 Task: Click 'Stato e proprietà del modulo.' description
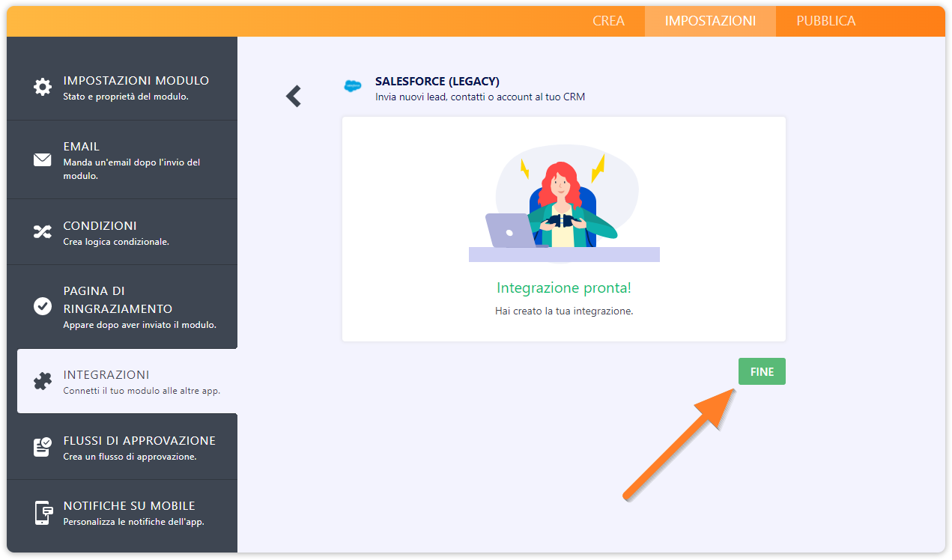click(x=126, y=97)
